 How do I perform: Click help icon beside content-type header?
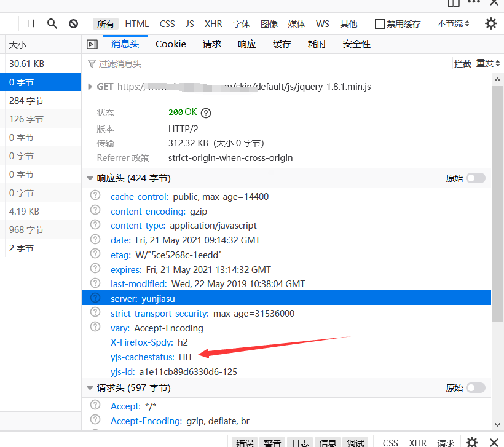pos(95,225)
